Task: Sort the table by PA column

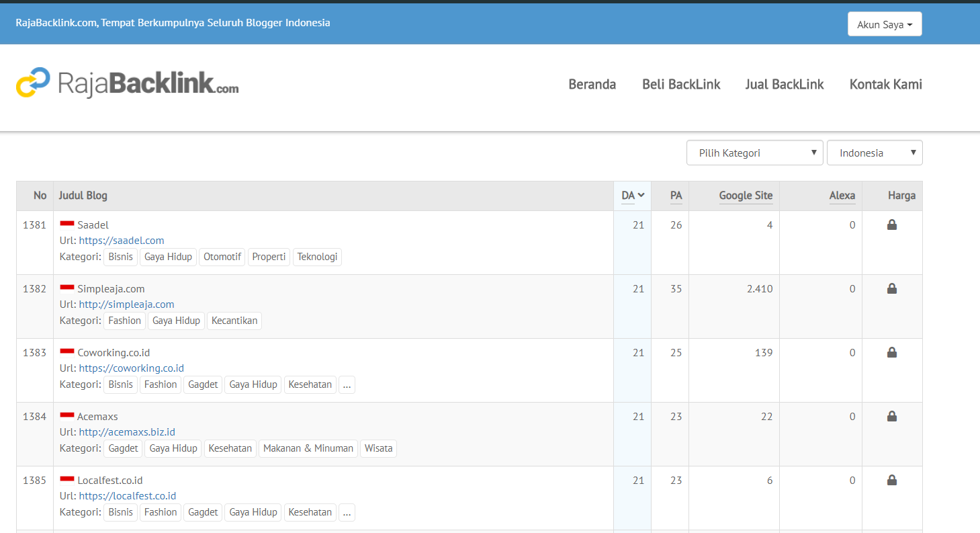Action: click(x=676, y=196)
